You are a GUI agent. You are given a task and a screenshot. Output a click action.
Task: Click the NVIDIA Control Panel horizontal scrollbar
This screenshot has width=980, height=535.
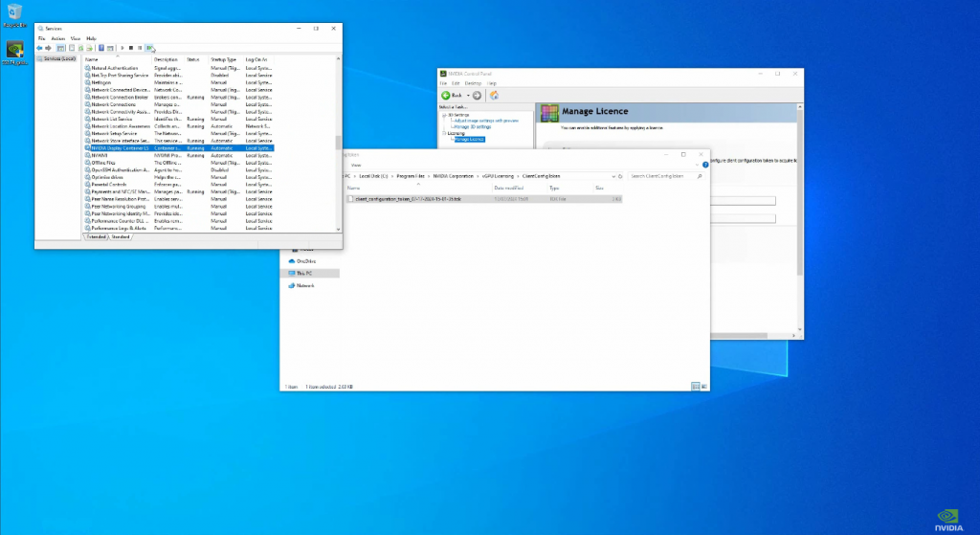click(739, 336)
